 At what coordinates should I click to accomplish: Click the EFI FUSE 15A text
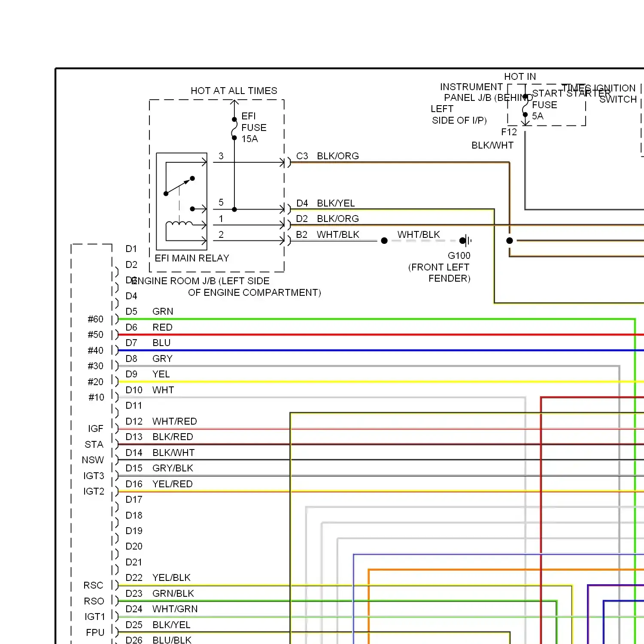click(x=254, y=128)
